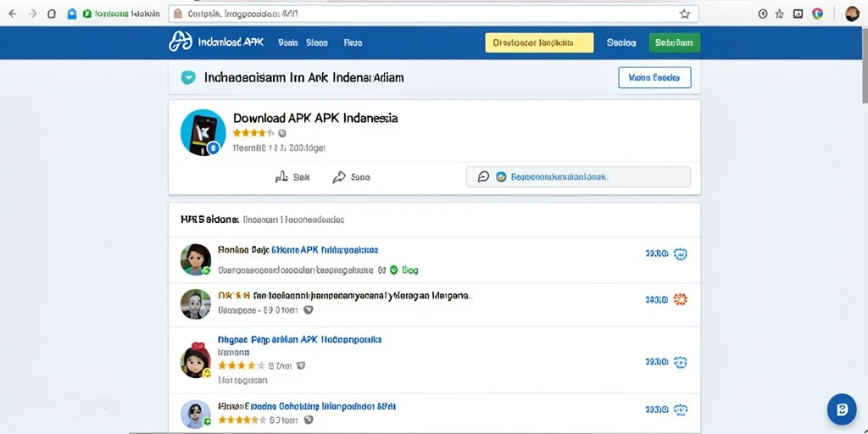Viewport: 868px width, 434px height.
Task: Click the badge icon on third list row
Action: point(680,362)
